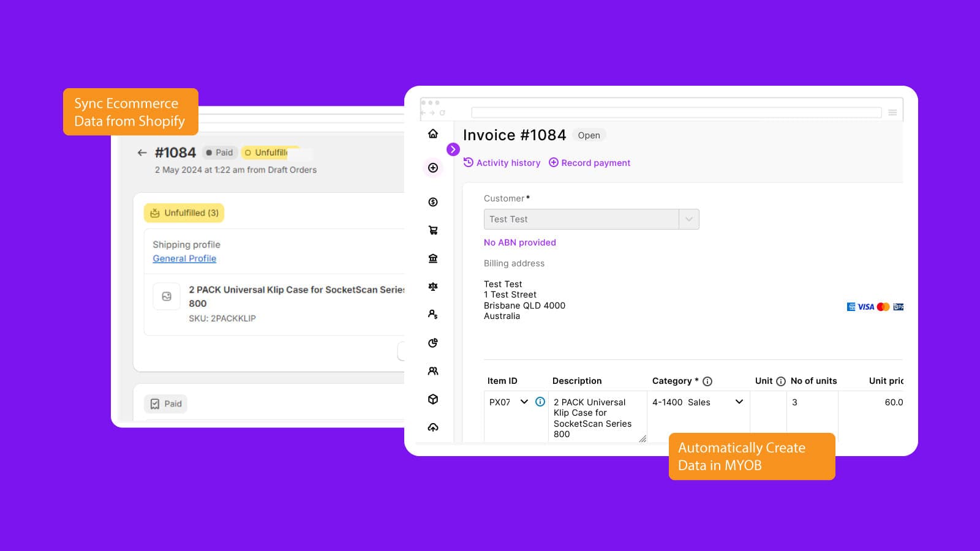Select the scales Accounting icon in sidebar

[433, 286]
